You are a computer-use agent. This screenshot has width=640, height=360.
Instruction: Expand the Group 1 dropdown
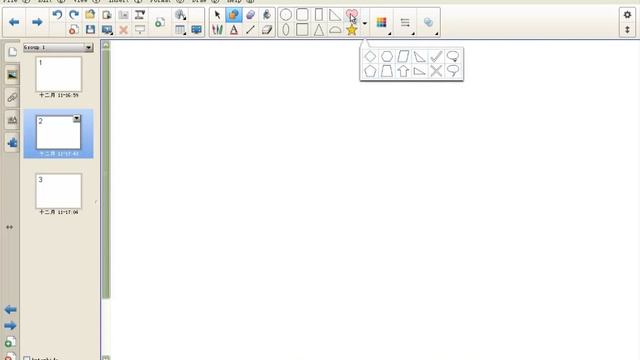coord(88,48)
